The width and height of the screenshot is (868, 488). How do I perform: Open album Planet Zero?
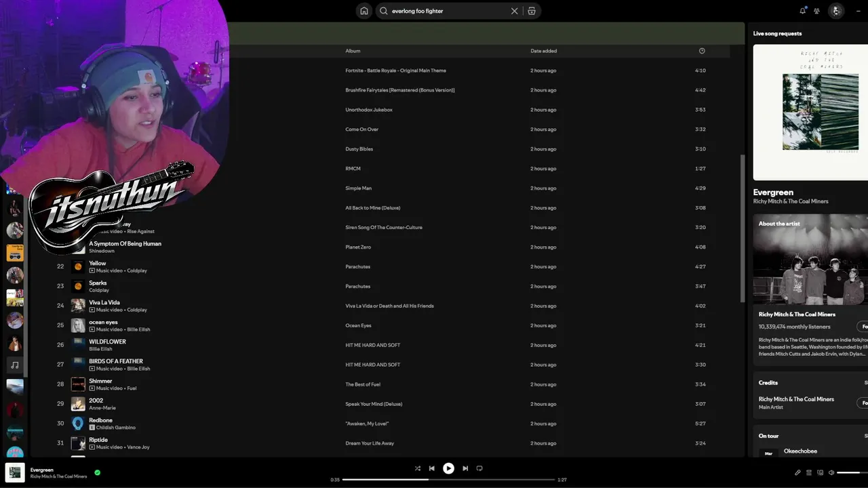tap(358, 247)
